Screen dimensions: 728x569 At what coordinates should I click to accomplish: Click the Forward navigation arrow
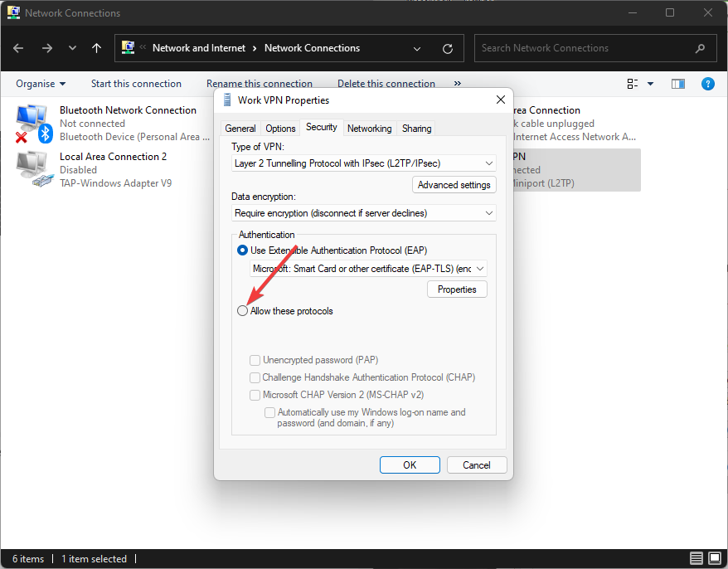point(46,48)
